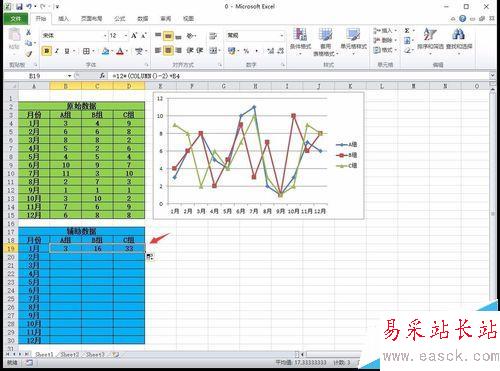Apply the fill color bucket

pos(105,51)
